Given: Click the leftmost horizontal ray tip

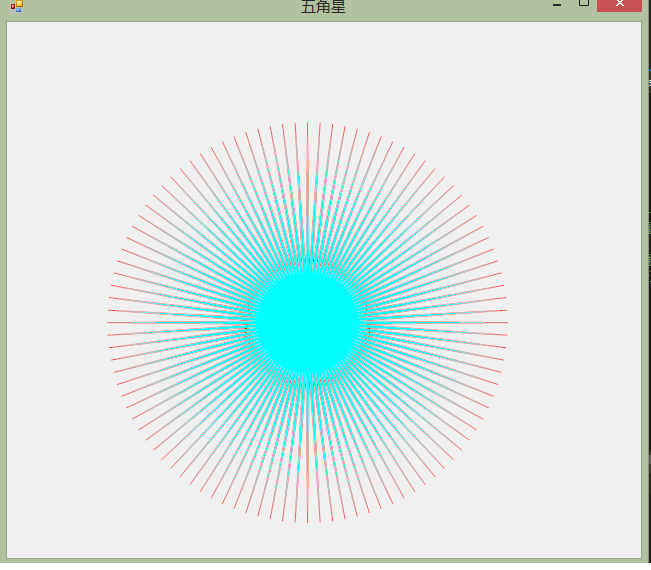Looking at the screenshot, I should [x=109, y=322].
